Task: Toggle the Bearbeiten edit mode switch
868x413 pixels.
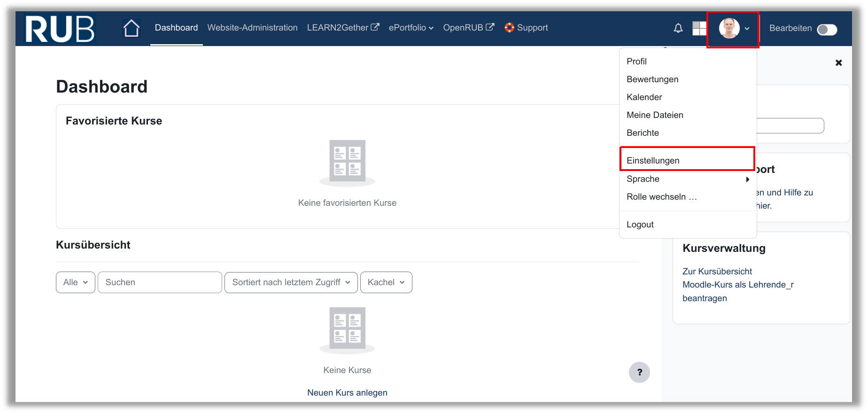Action: pos(827,30)
